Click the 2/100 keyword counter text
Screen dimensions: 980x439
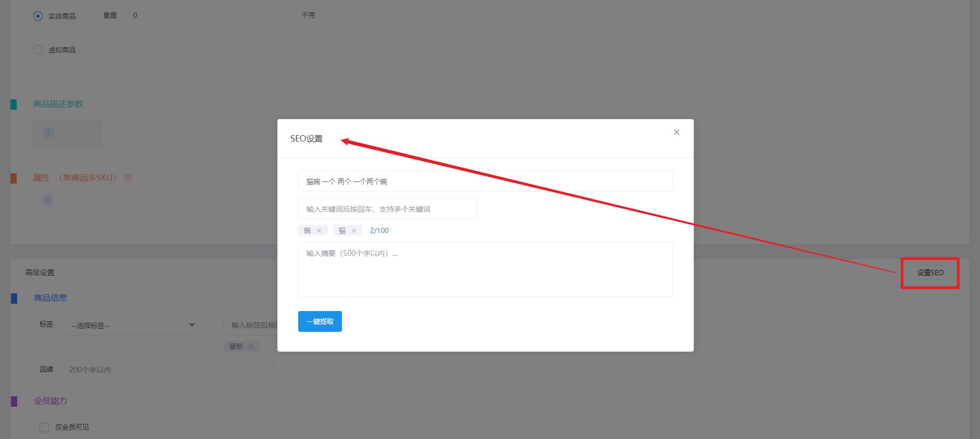click(379, 230)
